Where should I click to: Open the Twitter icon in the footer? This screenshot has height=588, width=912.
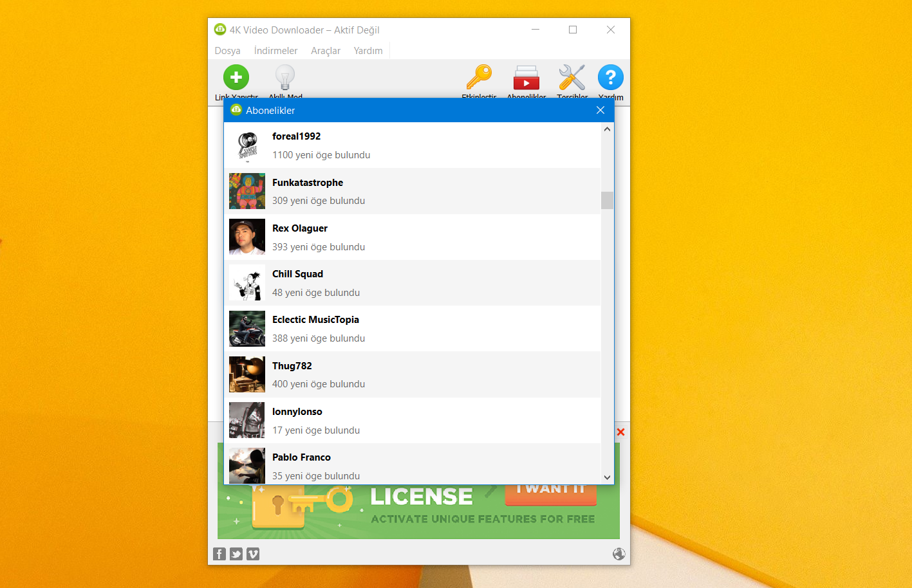point(236,554)
